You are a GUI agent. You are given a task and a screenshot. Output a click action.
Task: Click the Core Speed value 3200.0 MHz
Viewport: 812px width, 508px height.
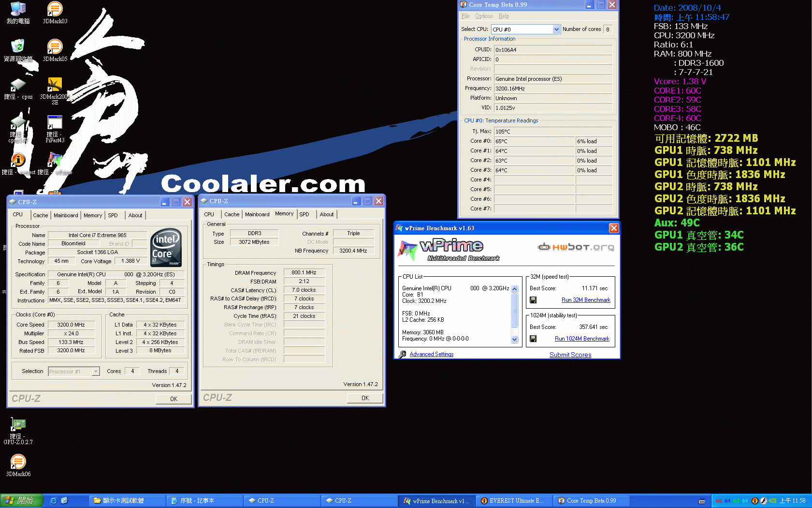[x=71, y=325]
